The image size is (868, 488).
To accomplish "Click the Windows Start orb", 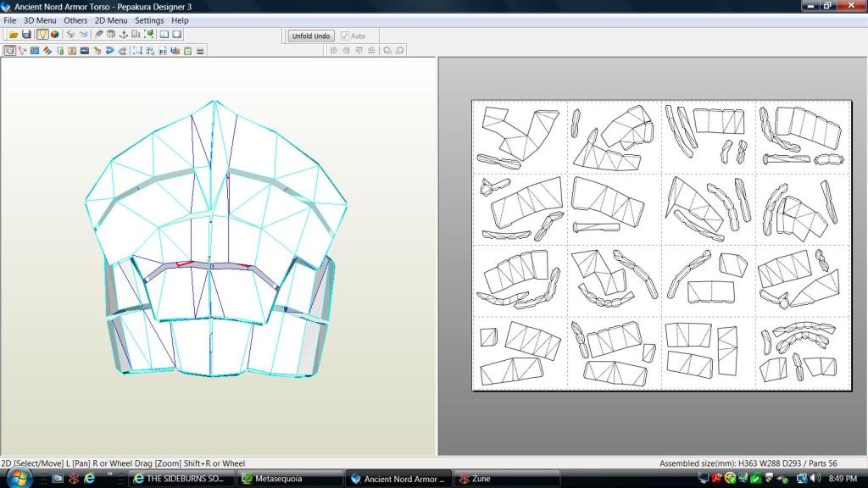I will 18,479.
